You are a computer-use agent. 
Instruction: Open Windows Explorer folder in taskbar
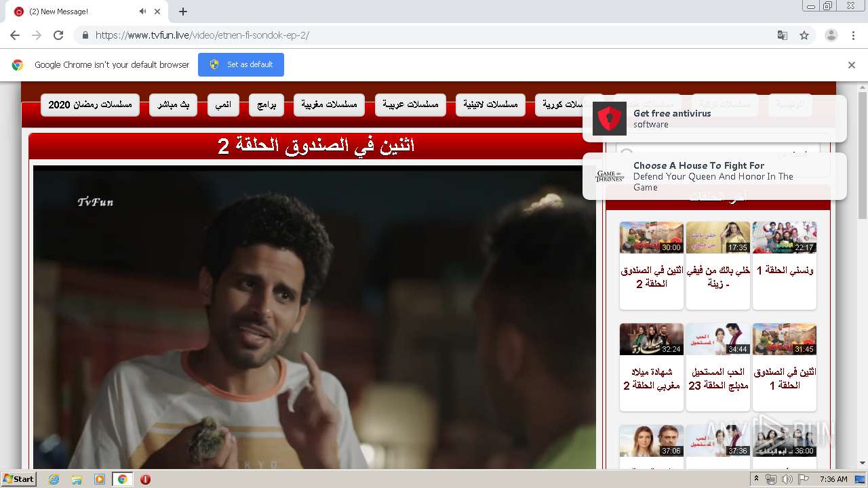[x=77, y=479]
